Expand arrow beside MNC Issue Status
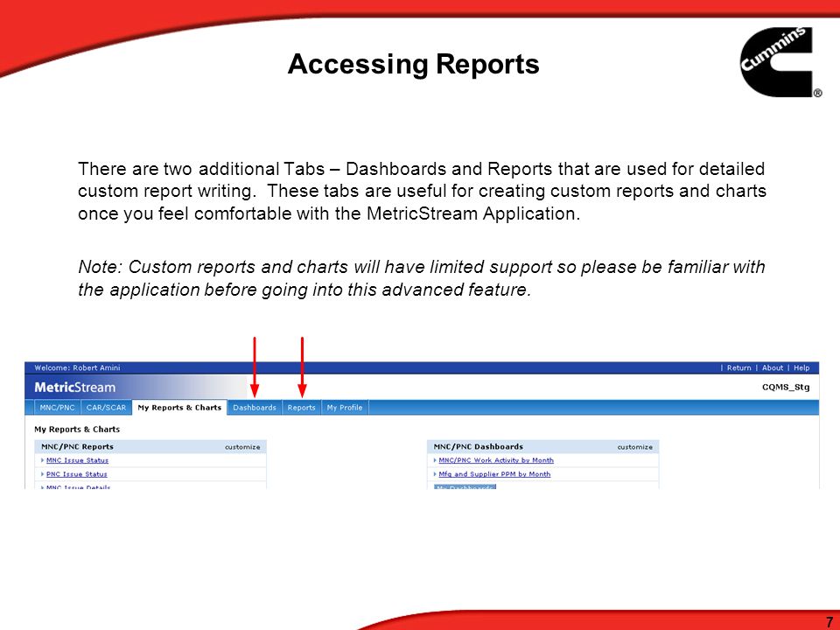Image resolution: width=840 pixels, height=630 pixels. coord(42,460)
